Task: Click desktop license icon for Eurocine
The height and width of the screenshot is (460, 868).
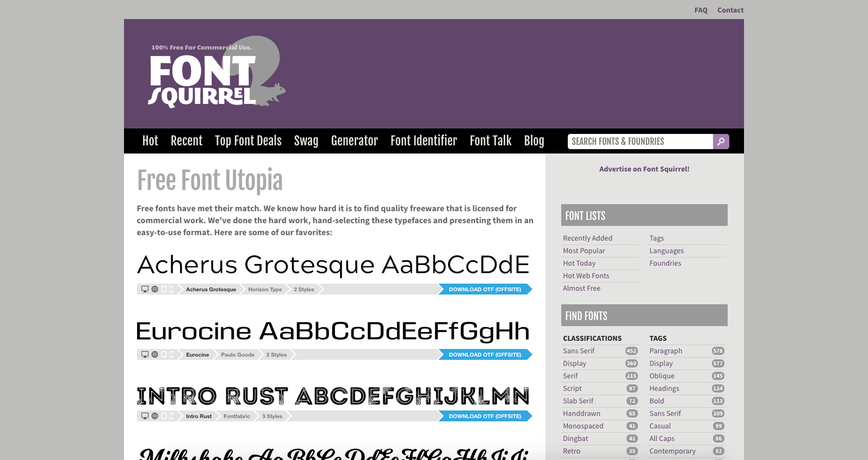Action: [x=145, y=354]
